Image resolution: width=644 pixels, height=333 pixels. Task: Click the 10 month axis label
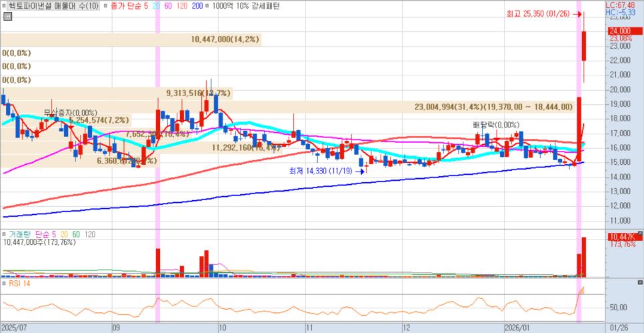[223, 328]
